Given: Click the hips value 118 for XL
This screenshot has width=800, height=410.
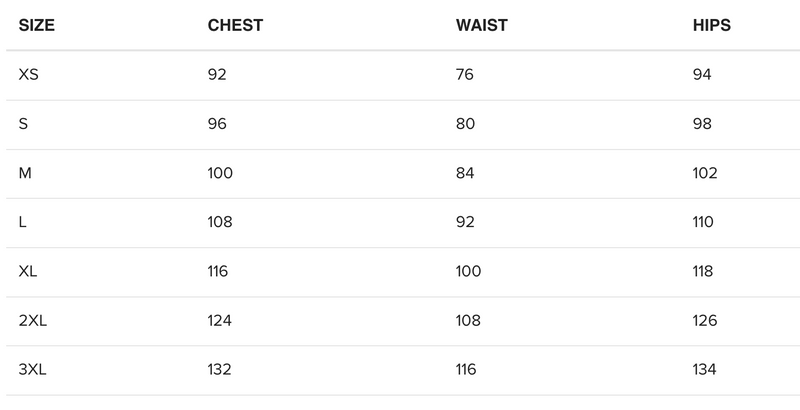Looking at the screenshot, I should pos(703,271).
